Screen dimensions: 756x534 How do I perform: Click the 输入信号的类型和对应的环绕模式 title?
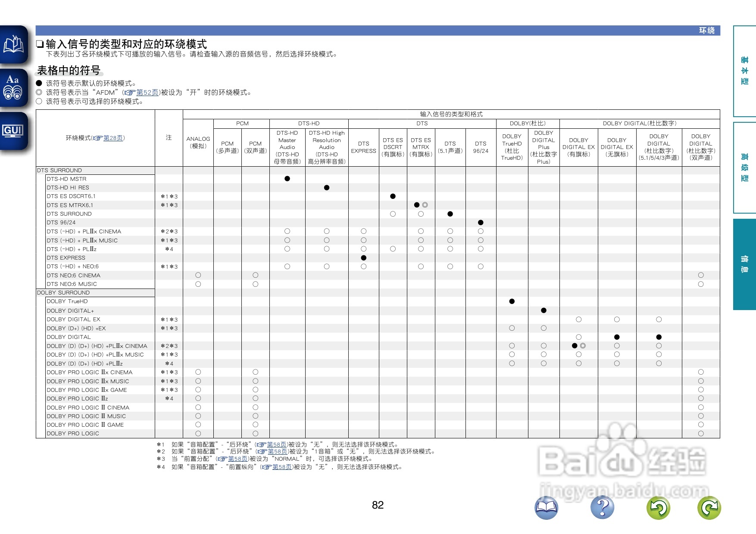[x=126, y=44]
